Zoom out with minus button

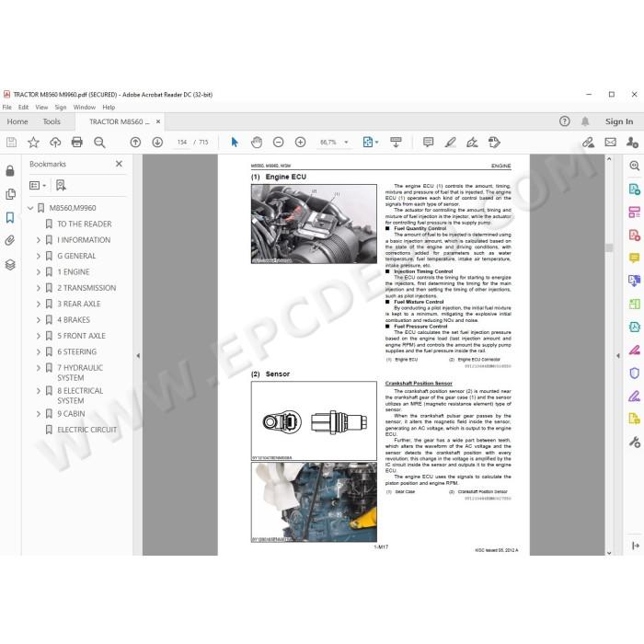279,142
